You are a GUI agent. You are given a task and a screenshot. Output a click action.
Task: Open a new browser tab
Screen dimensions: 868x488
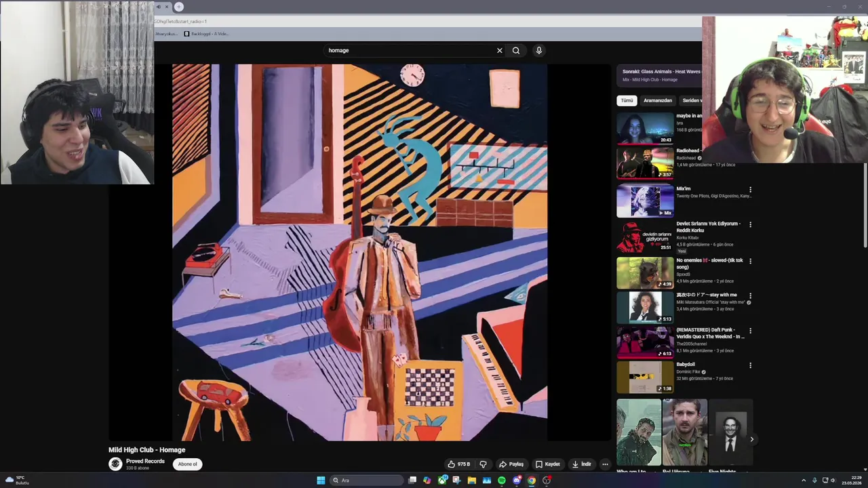tap(179, 7)
